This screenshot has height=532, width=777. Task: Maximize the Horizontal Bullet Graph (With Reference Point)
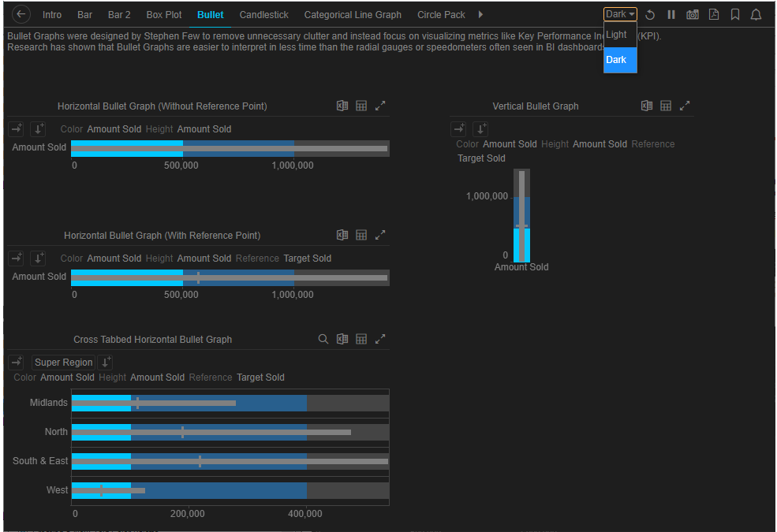point(380,235)
